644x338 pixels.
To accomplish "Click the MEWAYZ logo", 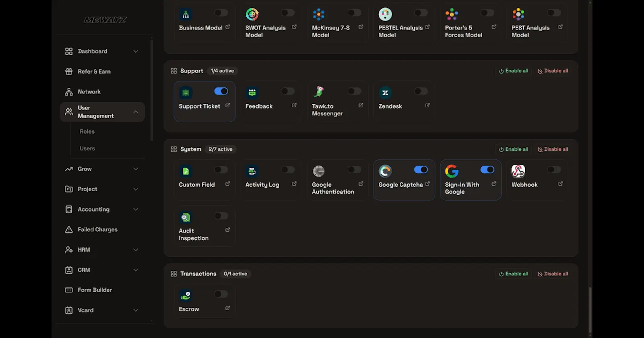I will tap(105, 20).
